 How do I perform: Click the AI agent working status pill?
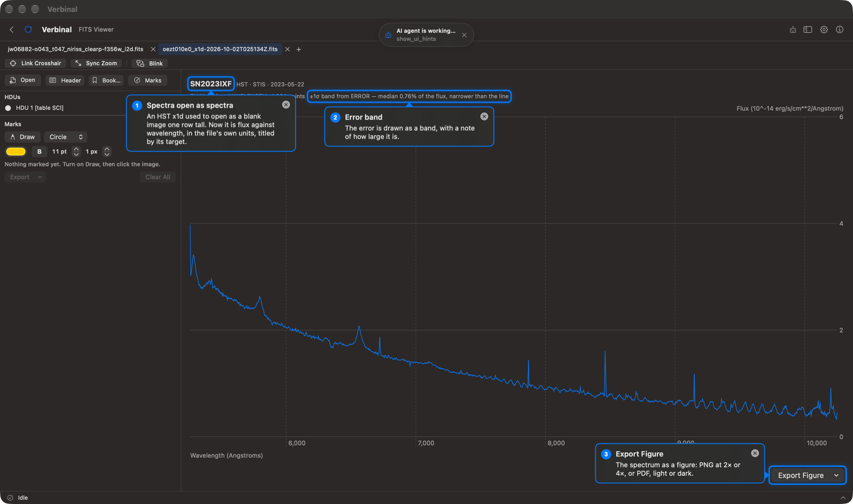426,35
